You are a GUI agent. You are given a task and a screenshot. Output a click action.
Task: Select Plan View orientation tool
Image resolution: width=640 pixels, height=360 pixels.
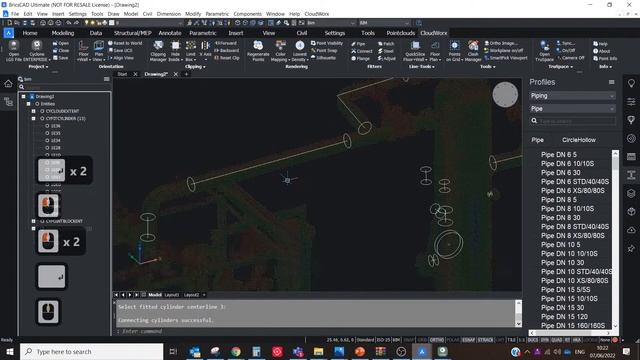click(x=99, y=51)
